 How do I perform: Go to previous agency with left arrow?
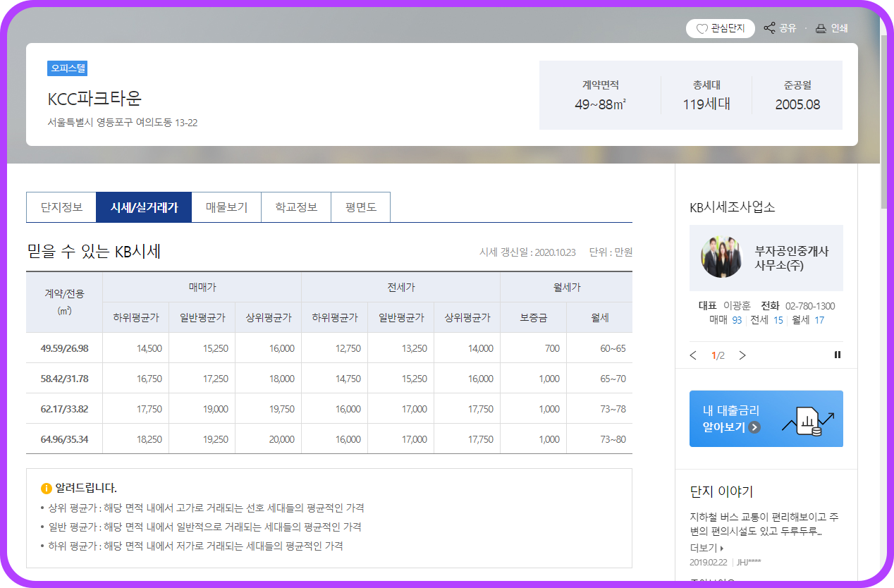tap(693, 355)
